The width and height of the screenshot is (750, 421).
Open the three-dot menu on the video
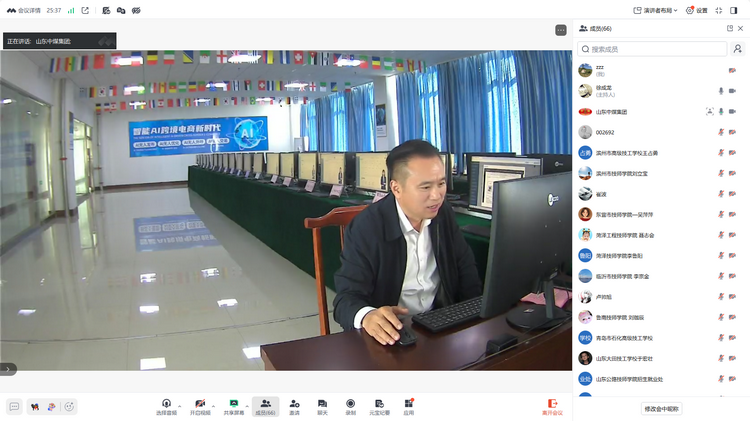561,30
